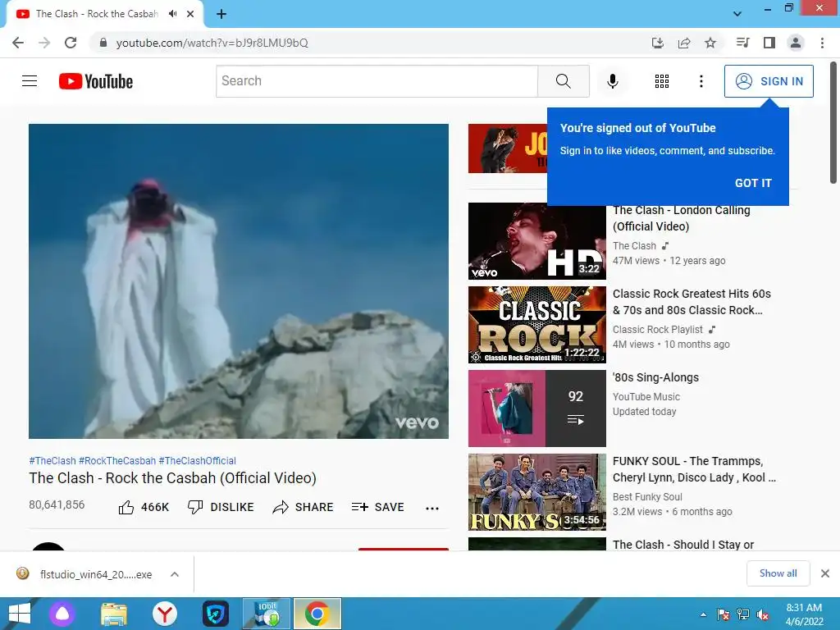The image size is (840, 630).
Task: Close The Clash tab
Action: pyautogui.click(x=190, y=14)
